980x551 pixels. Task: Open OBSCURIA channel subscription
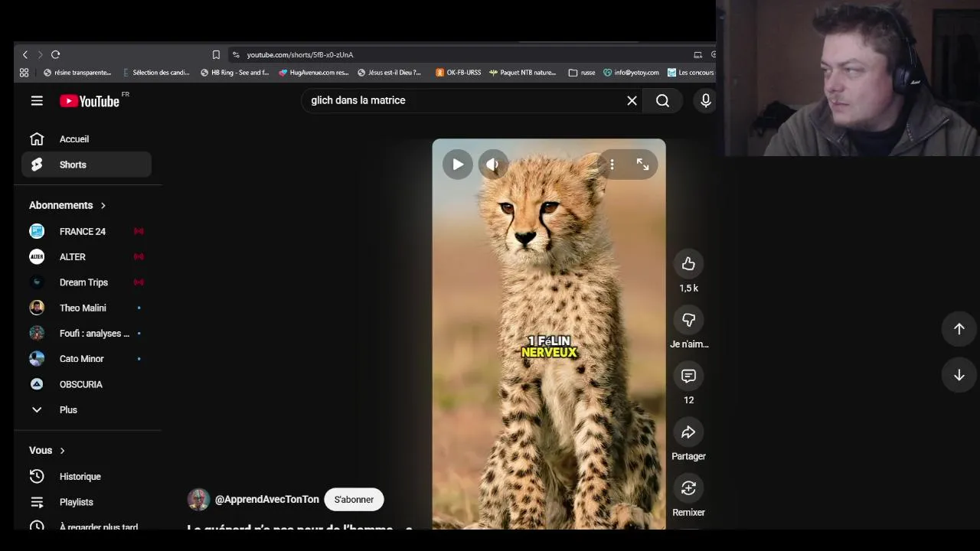[87, 384]
